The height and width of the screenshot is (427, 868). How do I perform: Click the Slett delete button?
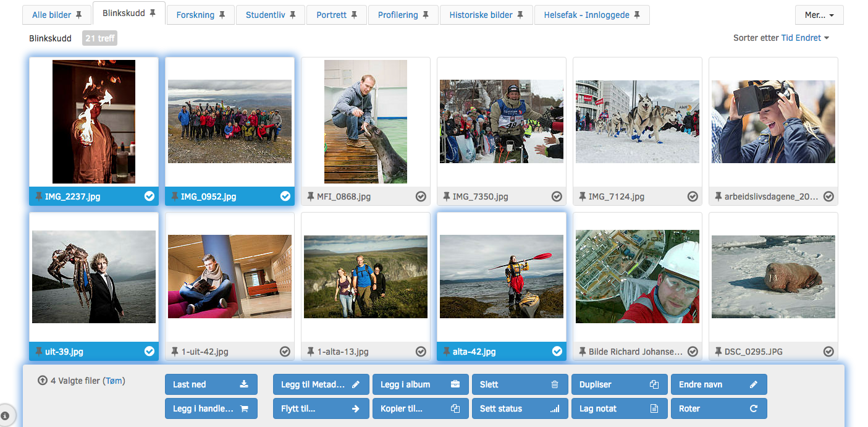point(519,384)
